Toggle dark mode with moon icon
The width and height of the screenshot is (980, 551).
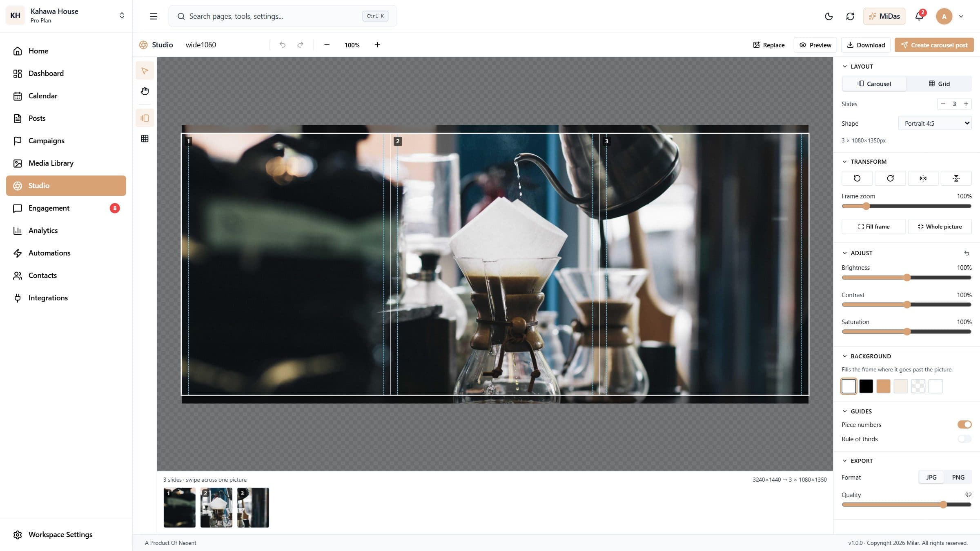tap(829, 16)
